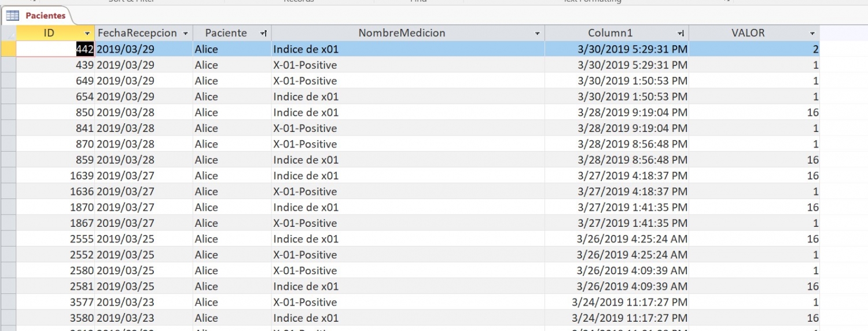Screen dimensions: 868x331
Task: Click Indice de x01 in row ID 1870
Action: (x=306, y=207)
